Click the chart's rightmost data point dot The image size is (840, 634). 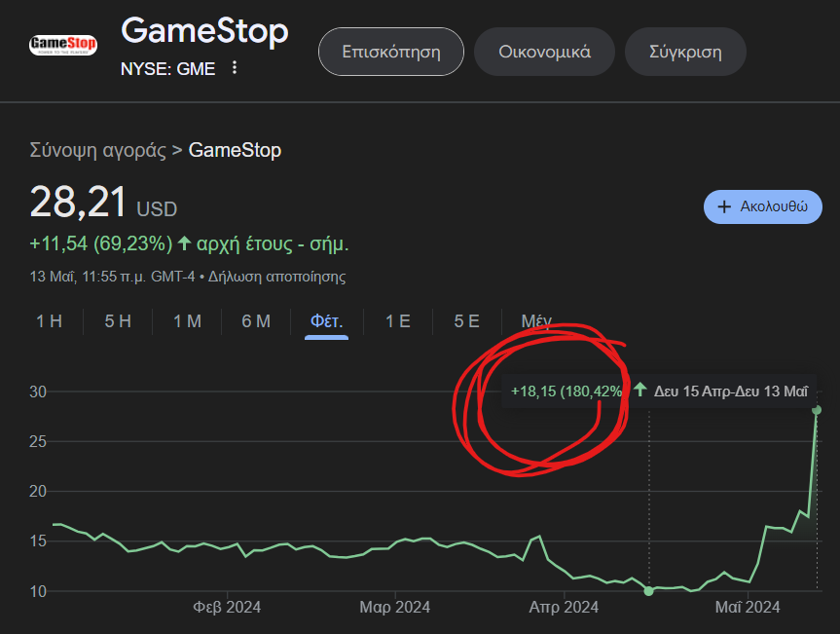click(817, 410)
